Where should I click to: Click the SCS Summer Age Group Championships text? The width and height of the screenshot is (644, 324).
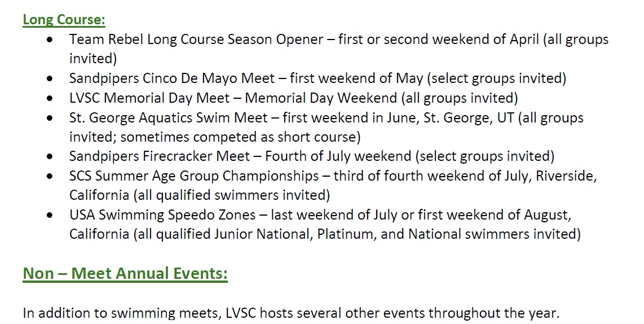194,176
